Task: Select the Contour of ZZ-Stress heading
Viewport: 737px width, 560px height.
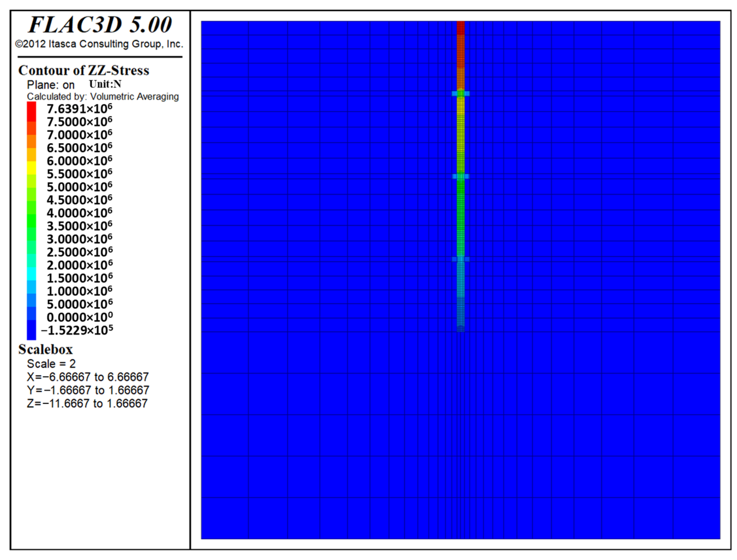Action: click(x=83, y=70)
